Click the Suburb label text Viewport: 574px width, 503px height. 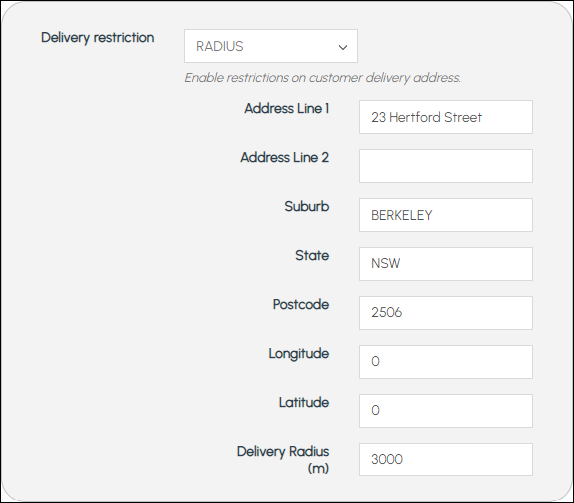[307, 206]
